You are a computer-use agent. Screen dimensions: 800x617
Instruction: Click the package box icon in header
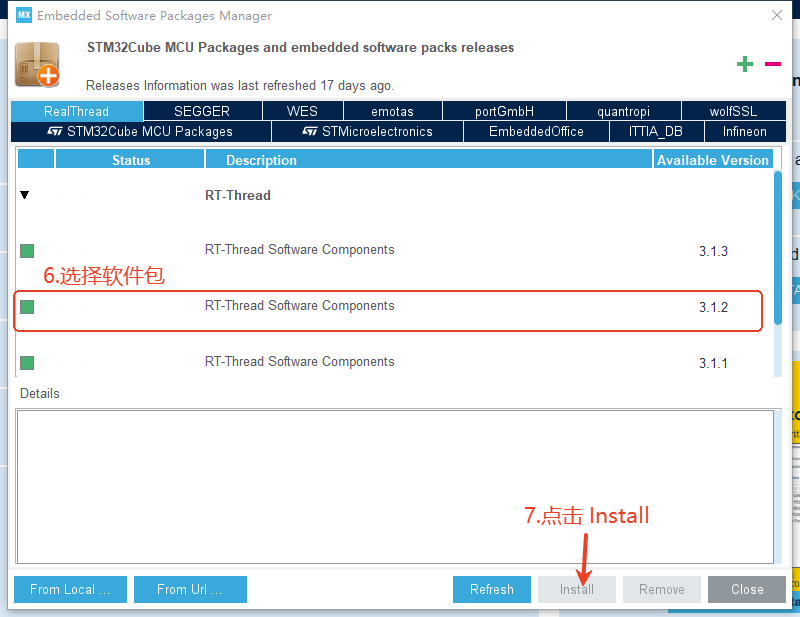(37, 65)
